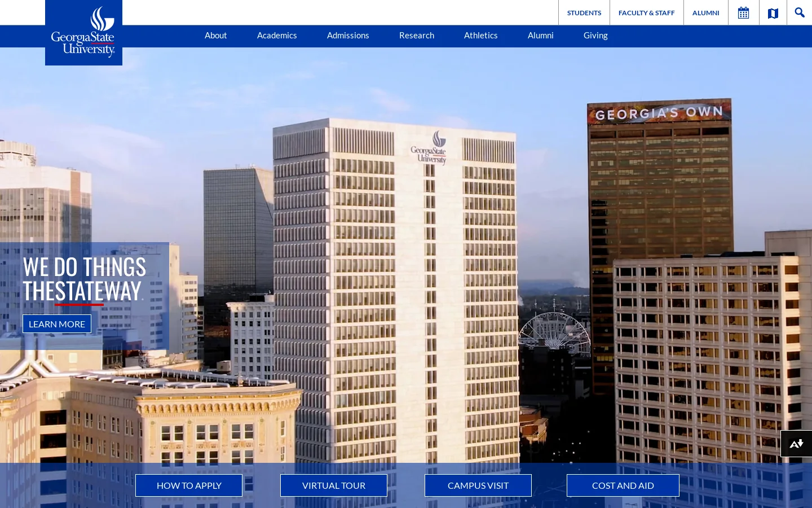Open the campus map icon

(773, 12)
